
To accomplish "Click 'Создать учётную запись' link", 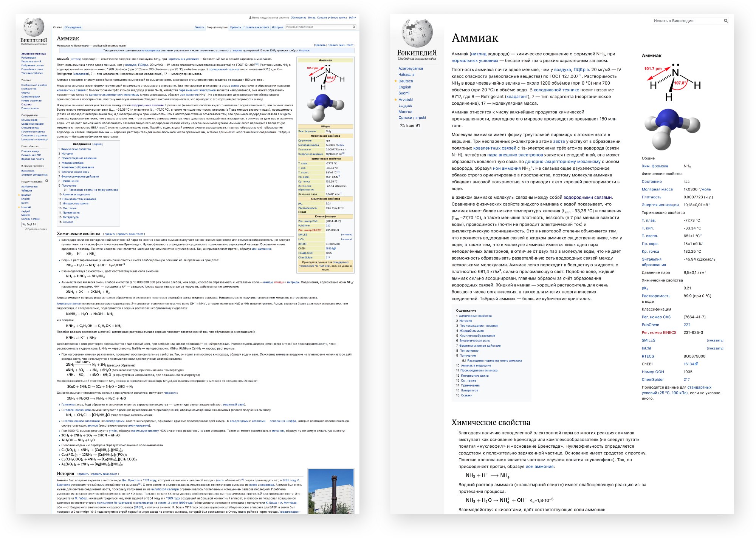I will [x=332, y=17].
